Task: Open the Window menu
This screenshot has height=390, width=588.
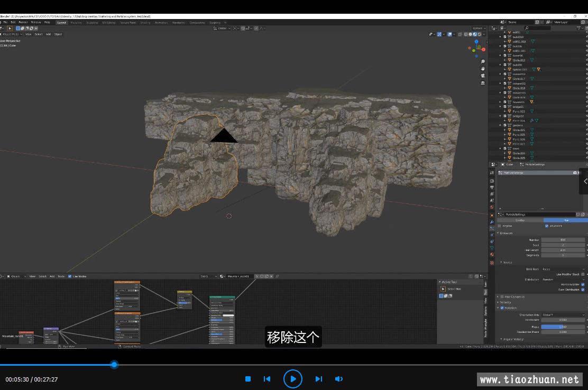Action: (36, 23)
